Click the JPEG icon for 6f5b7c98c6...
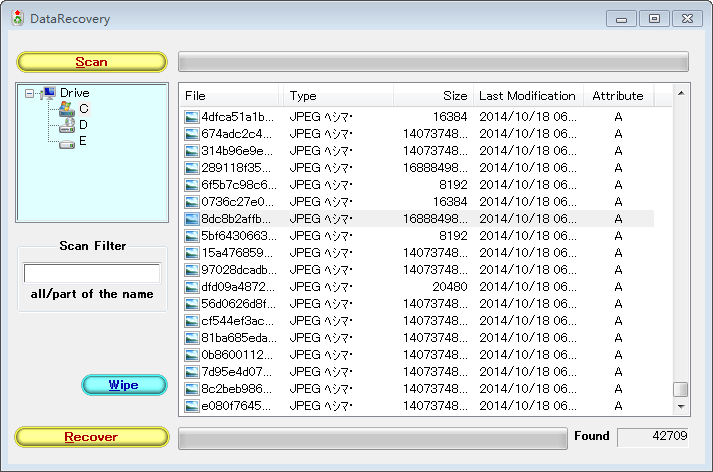Image resolution: width=713 pixels, height=472 pixels. pyautogui.click(x=191, y=185)
